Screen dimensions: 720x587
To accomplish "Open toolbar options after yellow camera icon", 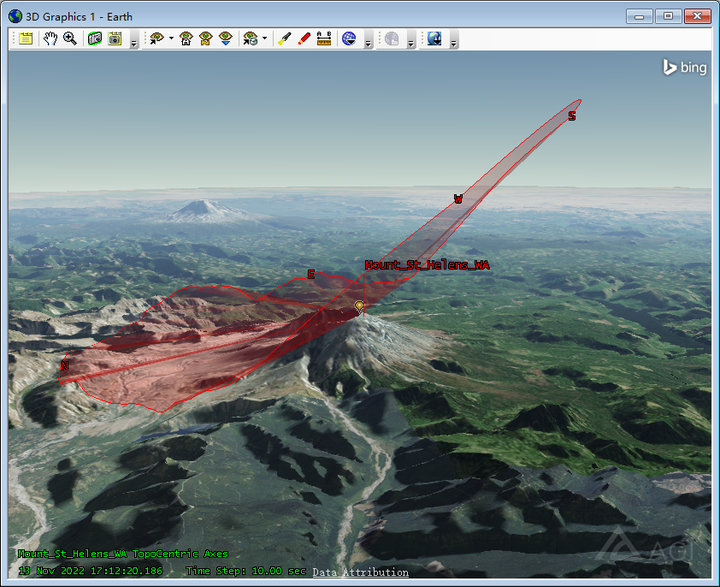I will tap(134, 40).
